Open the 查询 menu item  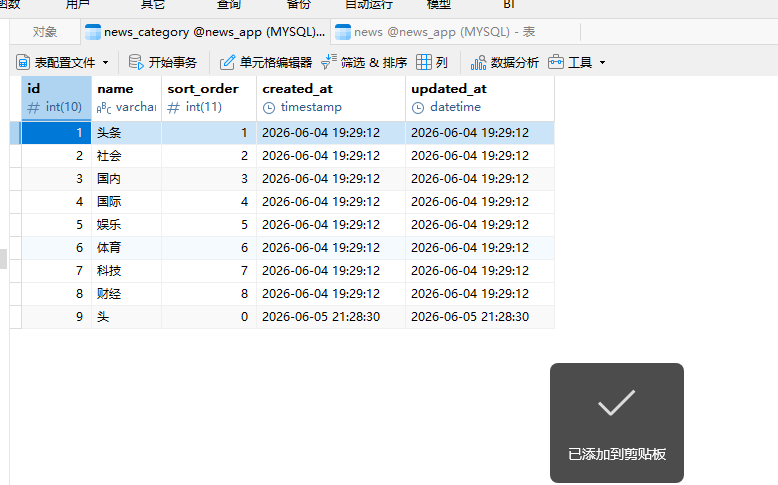229,4
